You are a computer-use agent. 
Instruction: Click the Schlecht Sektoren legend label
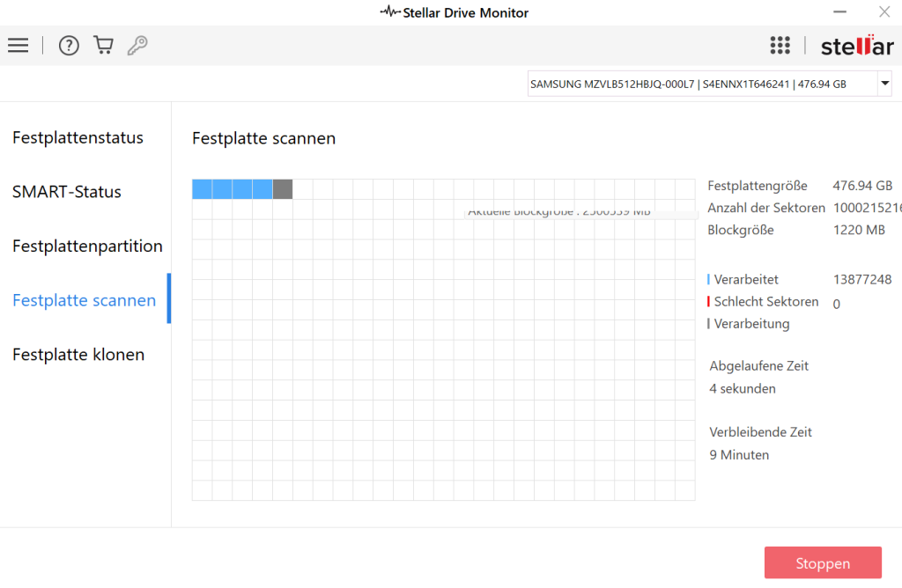point(765,302)
